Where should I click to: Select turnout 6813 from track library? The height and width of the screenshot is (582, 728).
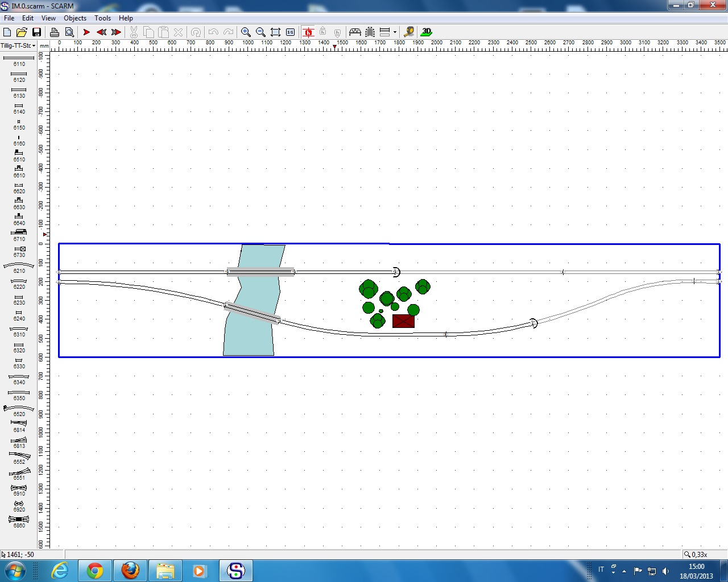tap(19, 440)
